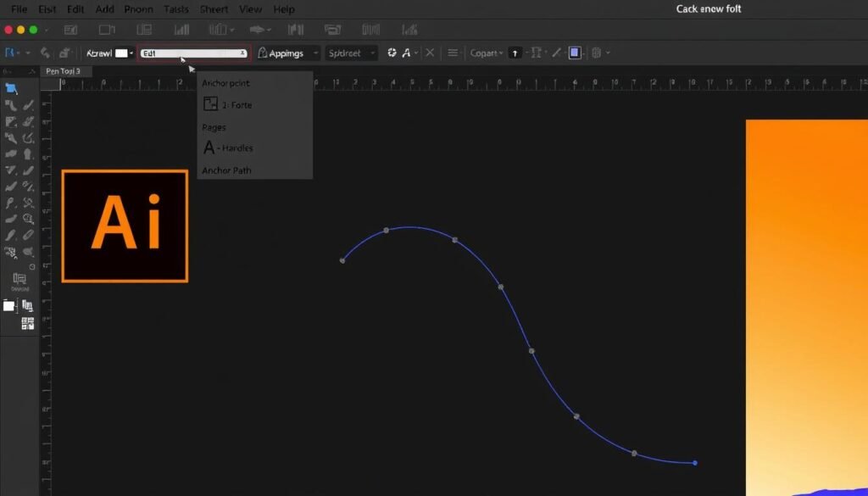Screen dimensions: 868x496
Task: Click the grid icon at the control bar's end
Action: coord(596,53)
